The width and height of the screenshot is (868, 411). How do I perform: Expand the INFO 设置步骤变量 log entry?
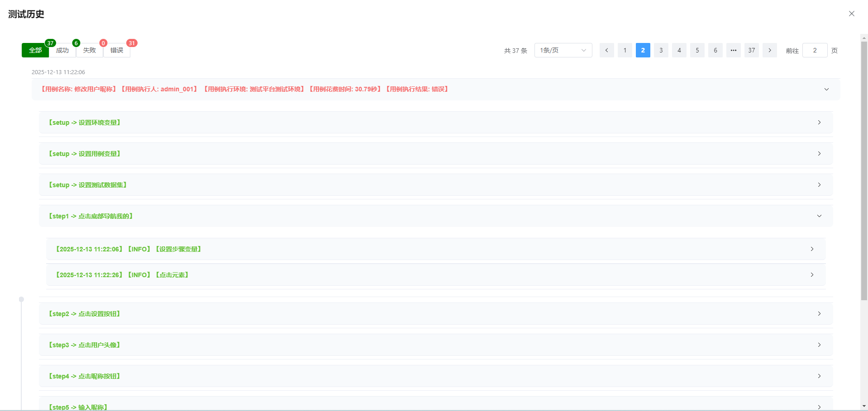[812, 249]
